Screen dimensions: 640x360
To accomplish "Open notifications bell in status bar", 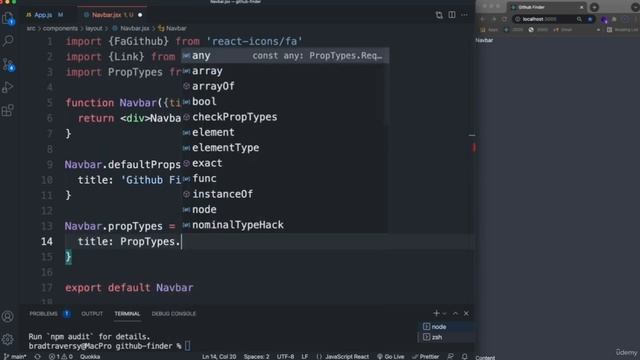I will point(464,356).
